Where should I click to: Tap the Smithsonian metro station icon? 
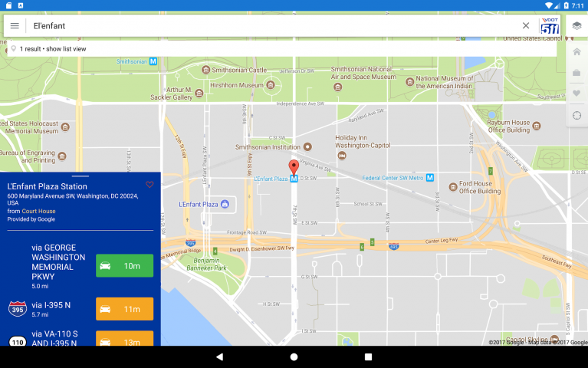click(x=153, y=61)
